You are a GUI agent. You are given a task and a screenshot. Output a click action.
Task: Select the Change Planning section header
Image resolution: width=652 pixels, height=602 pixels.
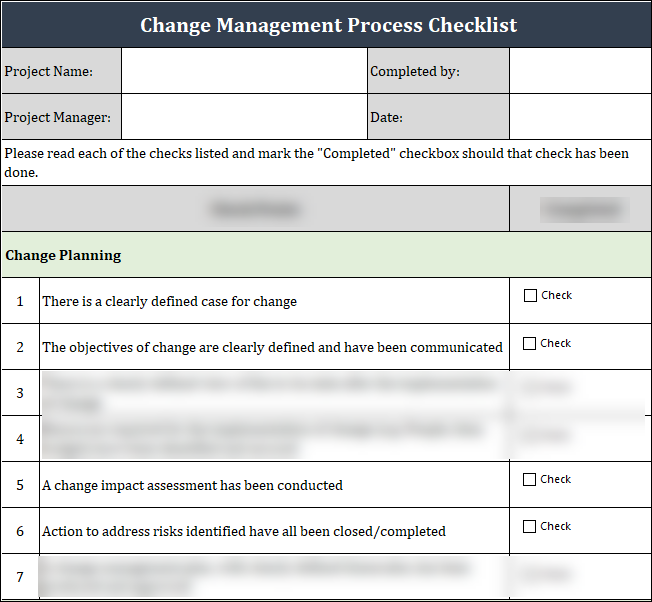(63, 255)
